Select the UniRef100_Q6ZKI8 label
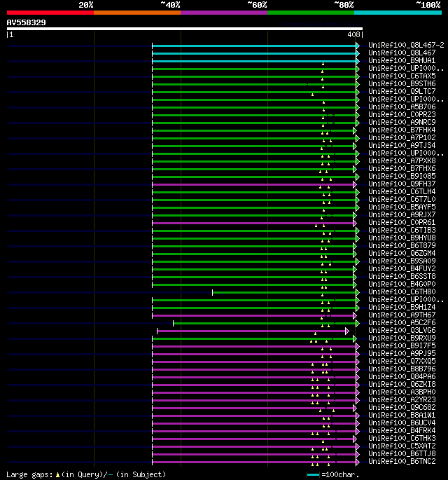Screen dimensions: 448x480 [402, 384]
